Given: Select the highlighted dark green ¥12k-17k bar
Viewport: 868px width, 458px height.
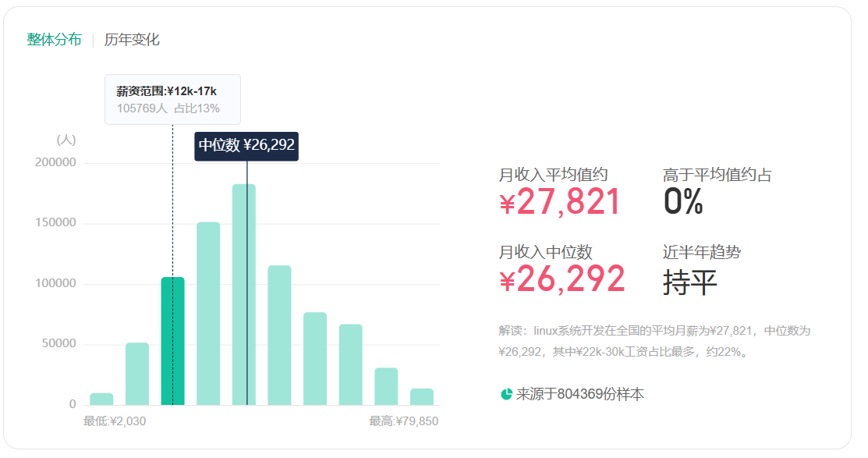Looking at the screenshot, I should (172, 341).
